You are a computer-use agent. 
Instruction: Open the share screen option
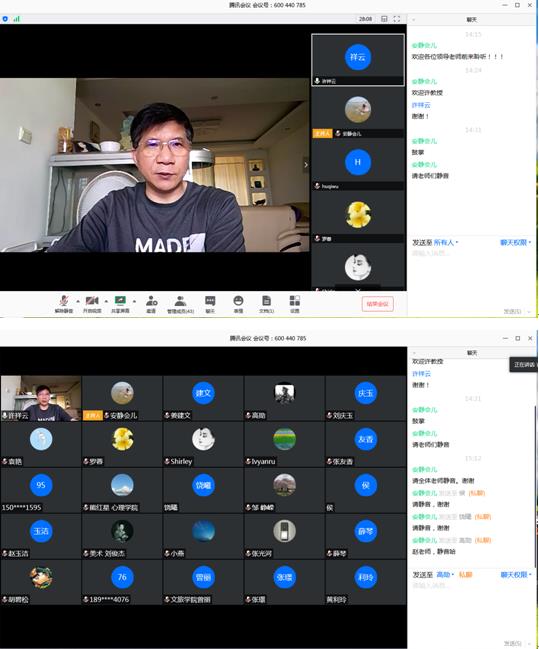click(x=120, y=304)
